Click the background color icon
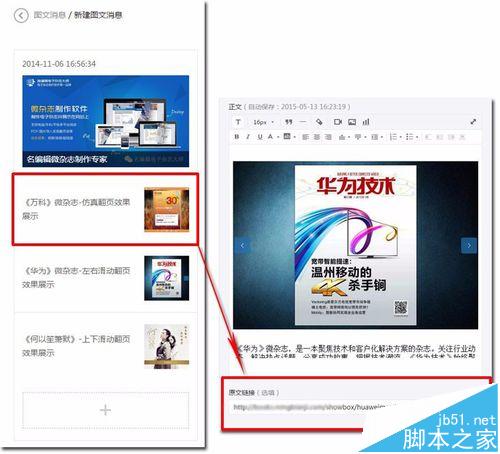The width and height of the screenshot is (500, 454). (x=287, y=136)
